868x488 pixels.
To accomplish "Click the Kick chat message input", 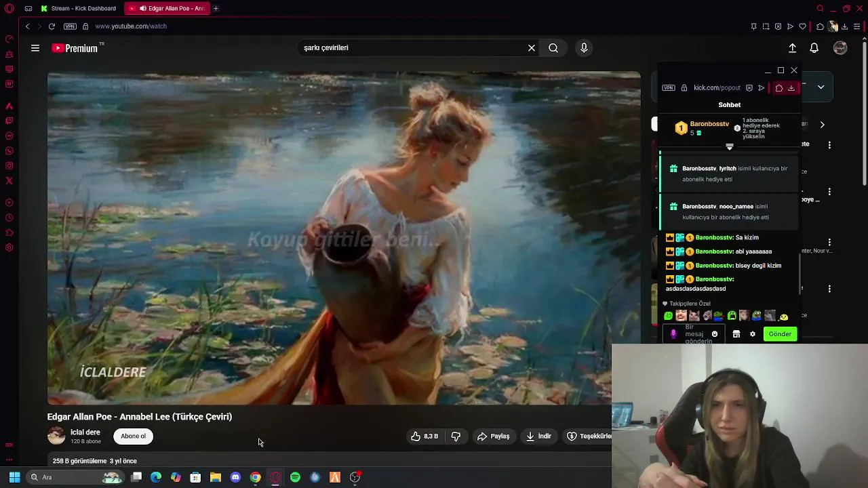I will 692,334.
